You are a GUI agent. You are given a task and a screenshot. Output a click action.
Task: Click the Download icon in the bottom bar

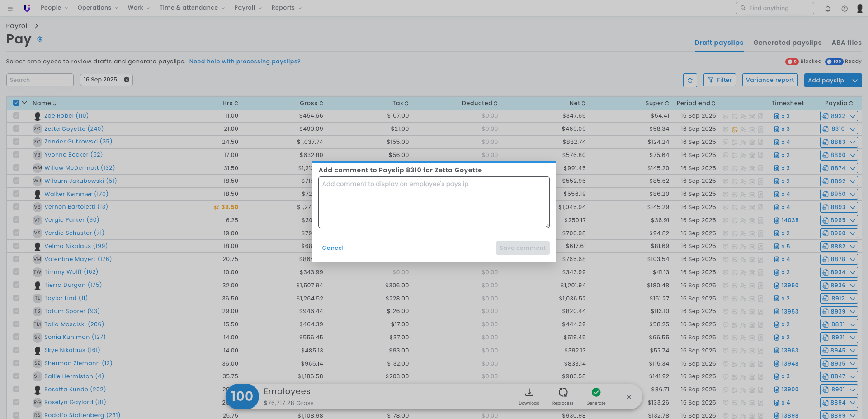coord(529,393)
